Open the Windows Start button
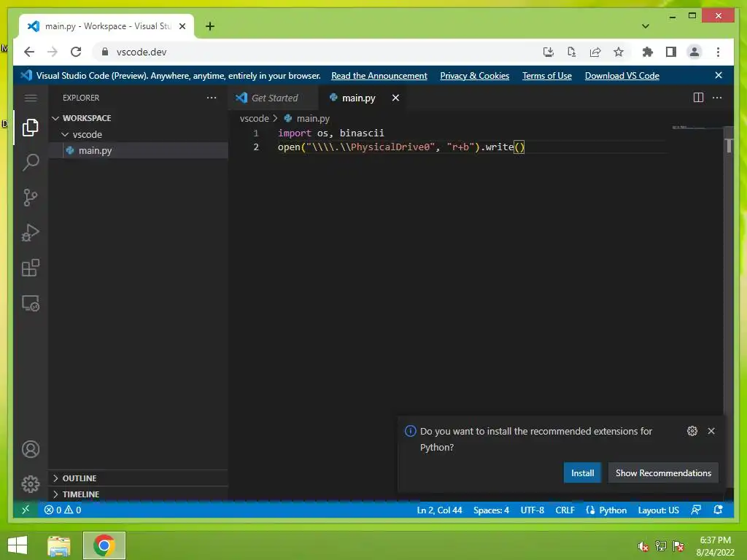Screen dimensions: 747x560 18,545
